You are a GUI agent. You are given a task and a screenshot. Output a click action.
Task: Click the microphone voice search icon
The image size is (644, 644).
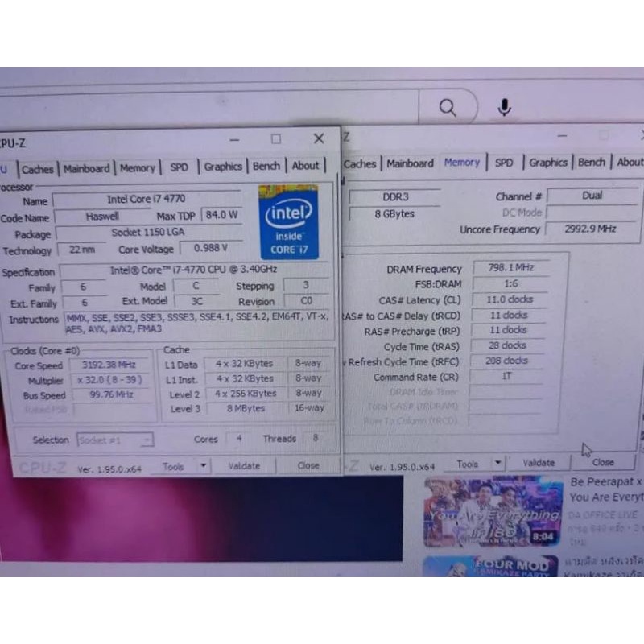pyautogui.click(x=504, y=105)
